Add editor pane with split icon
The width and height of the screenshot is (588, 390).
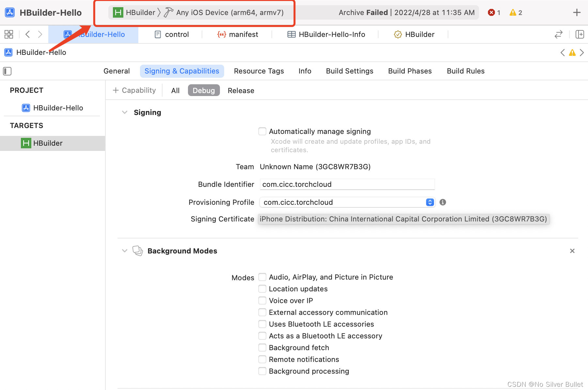[580, 34]
